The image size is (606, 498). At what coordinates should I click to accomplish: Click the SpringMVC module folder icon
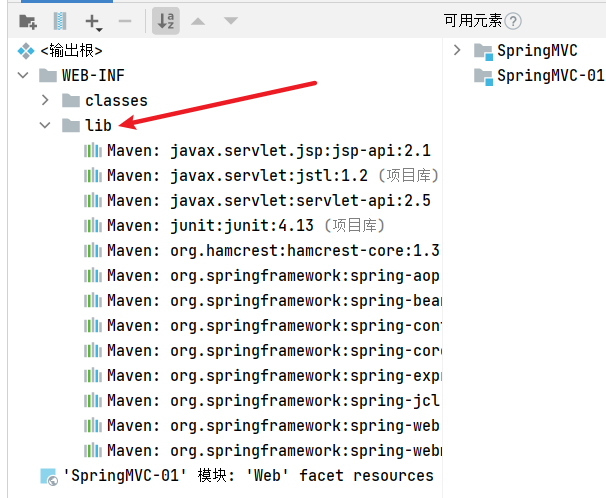point(483,52)
